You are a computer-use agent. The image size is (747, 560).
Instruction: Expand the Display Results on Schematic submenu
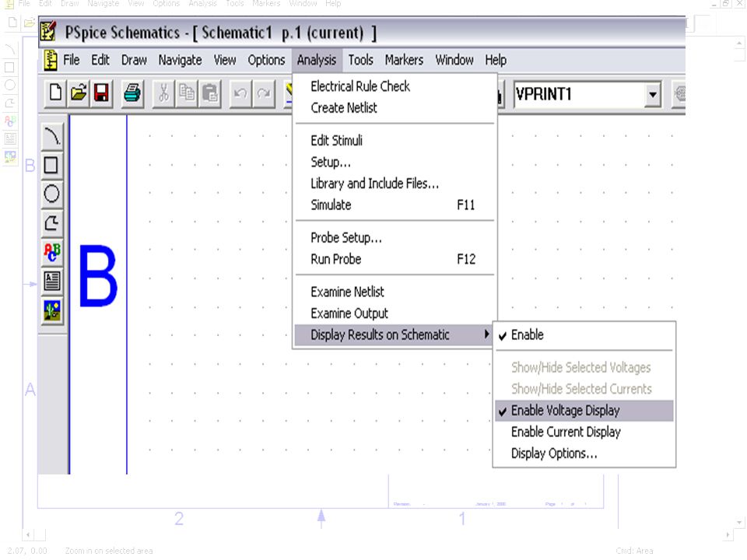click(x=394, y=334)
